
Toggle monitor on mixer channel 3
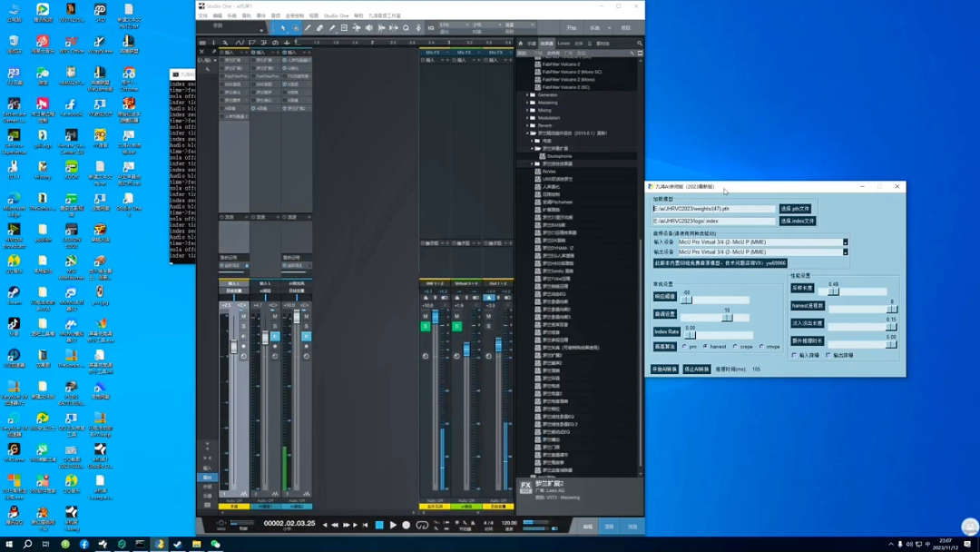coord(307,336)
